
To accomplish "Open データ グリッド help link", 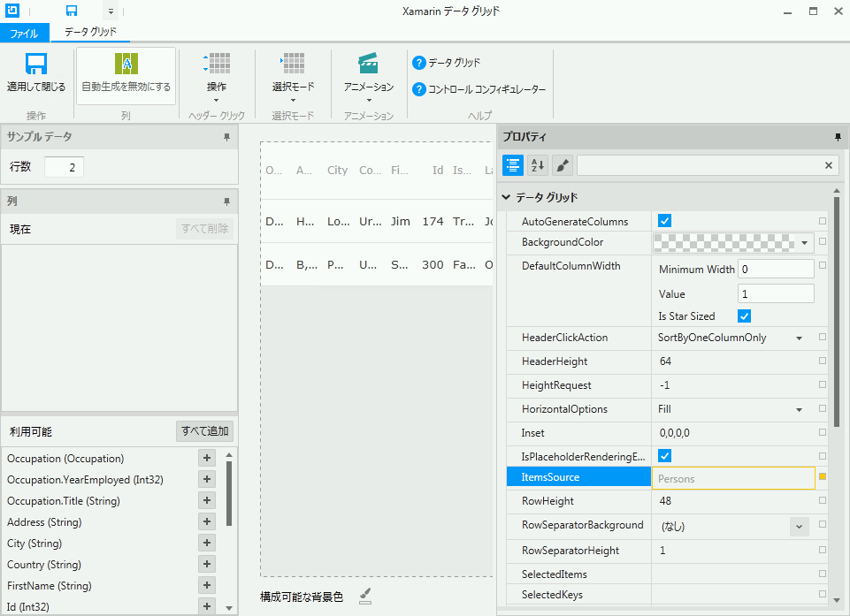I will pyautogui.click(x=446, y=63).
